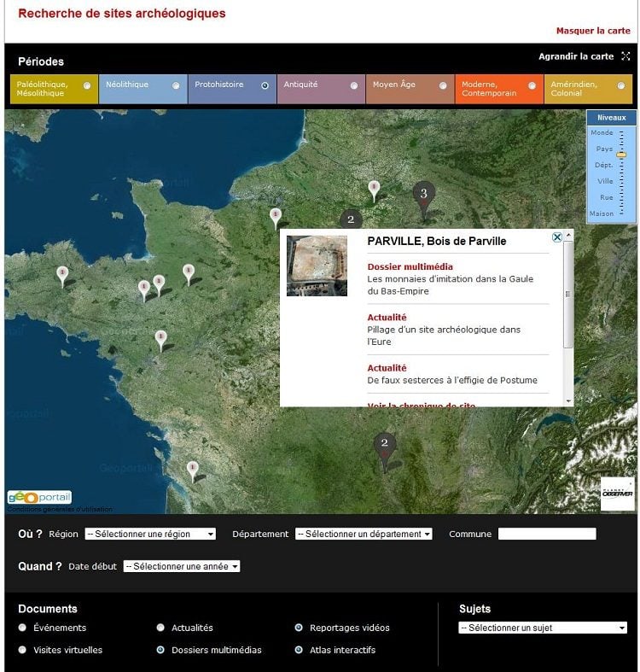This screenshot has height=672, width=640.
Task: Click the Niveaux zoom slider handle
Action: pyautogui.click(x=622, y=155)
